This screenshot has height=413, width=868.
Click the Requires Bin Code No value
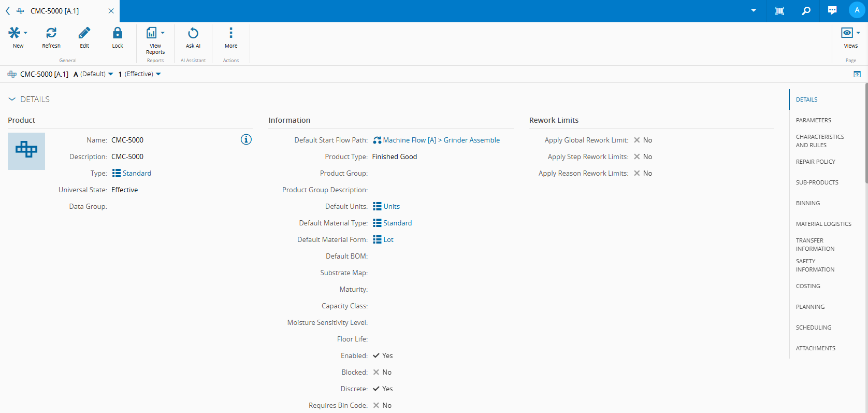pyautogui.click(x=382, y=405)
